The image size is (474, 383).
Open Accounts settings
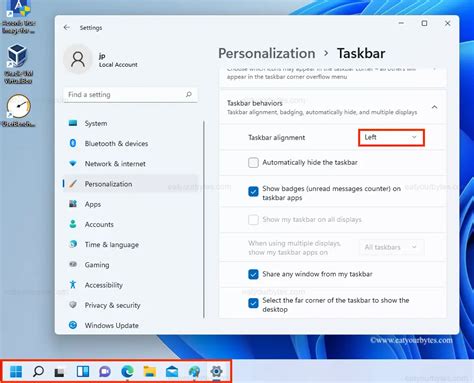point(131,224)
